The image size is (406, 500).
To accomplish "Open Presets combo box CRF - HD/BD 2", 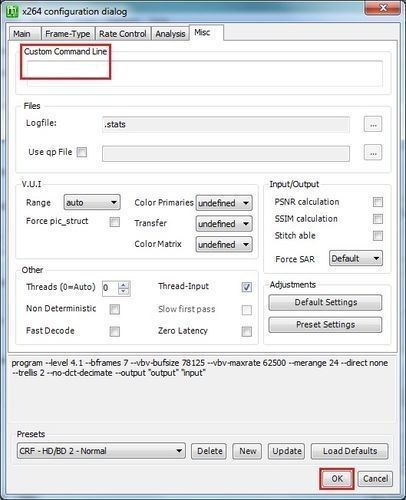I will (101, 451).
